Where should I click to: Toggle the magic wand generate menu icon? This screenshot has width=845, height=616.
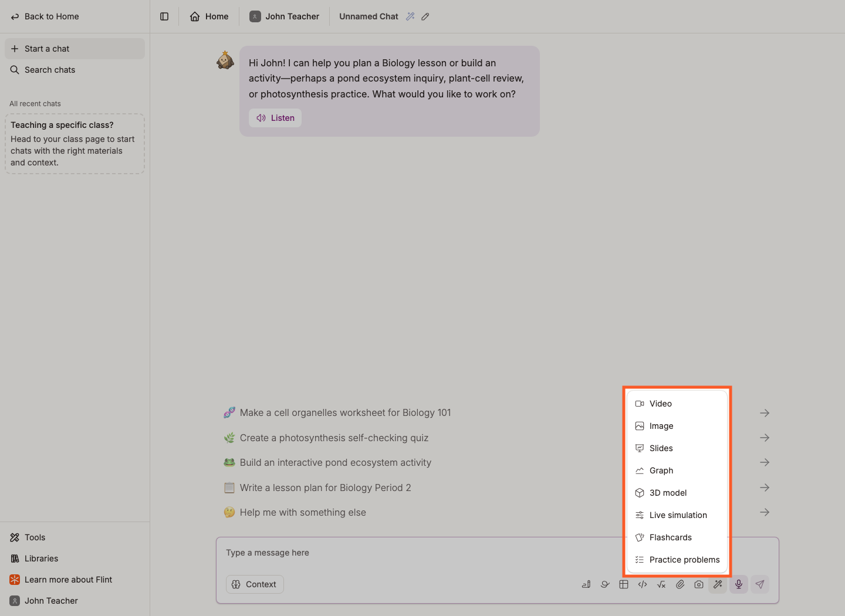pyautogui.click(x=718, y=584)
